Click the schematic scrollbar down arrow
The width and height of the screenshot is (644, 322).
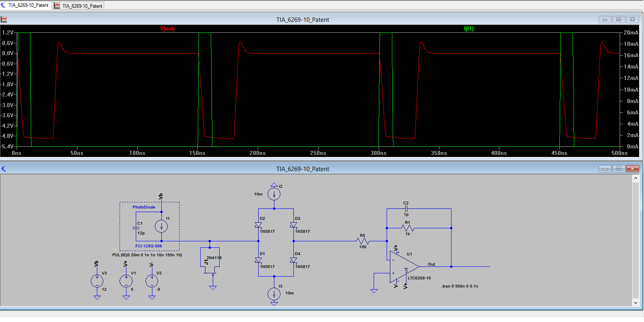point(635,303)
